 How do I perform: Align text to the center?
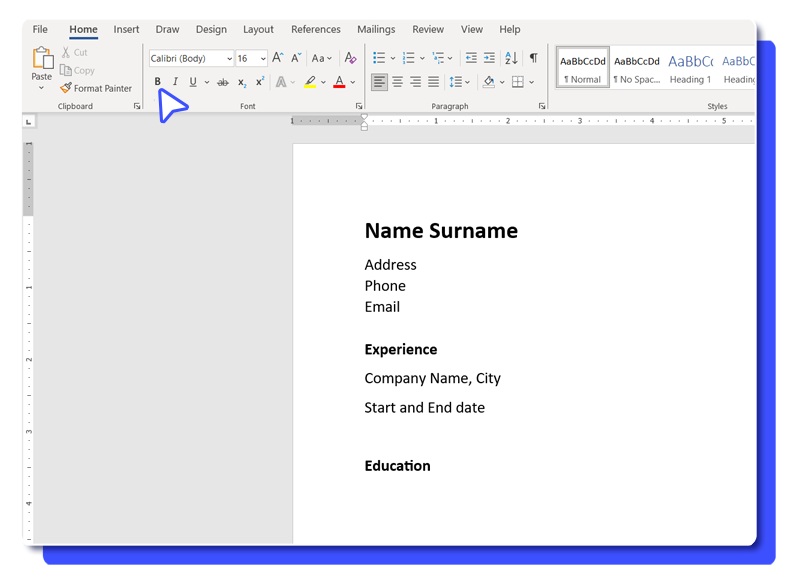[x=397, y=82]
